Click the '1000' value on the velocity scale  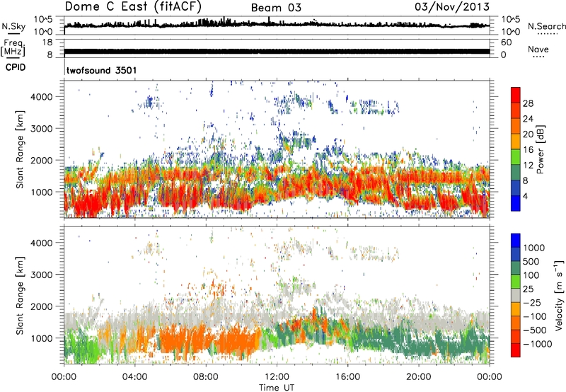click(534, 248)
